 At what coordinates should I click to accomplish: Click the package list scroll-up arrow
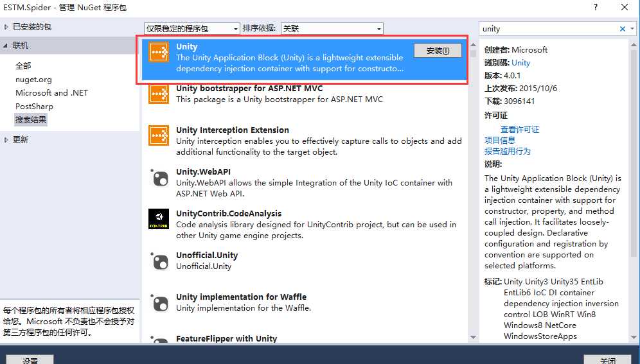click(x=473, y=45)
